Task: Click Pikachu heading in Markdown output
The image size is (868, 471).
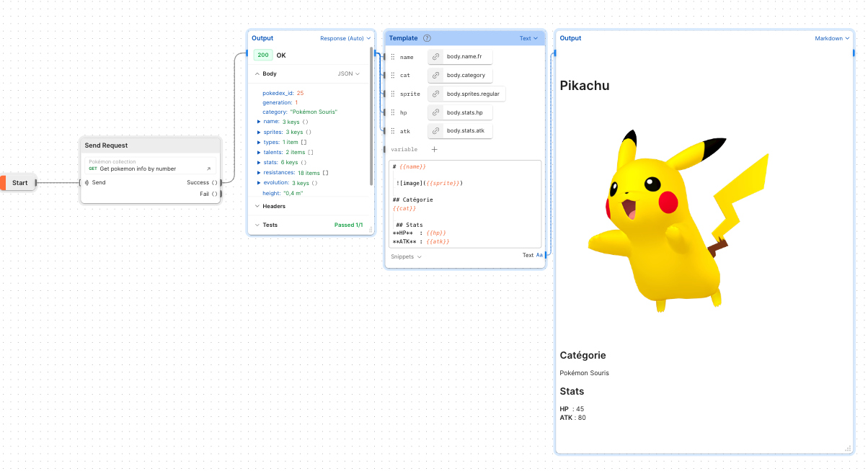Action: click(x=585, y=86)
